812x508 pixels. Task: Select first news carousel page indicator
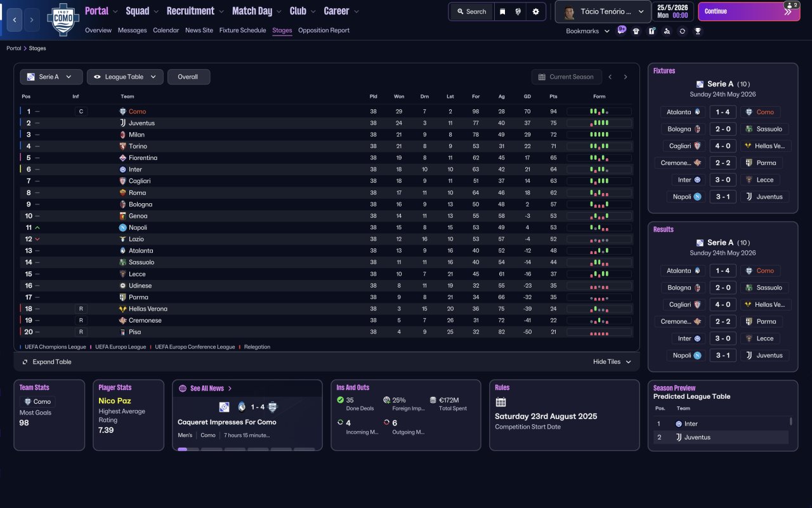188,449
